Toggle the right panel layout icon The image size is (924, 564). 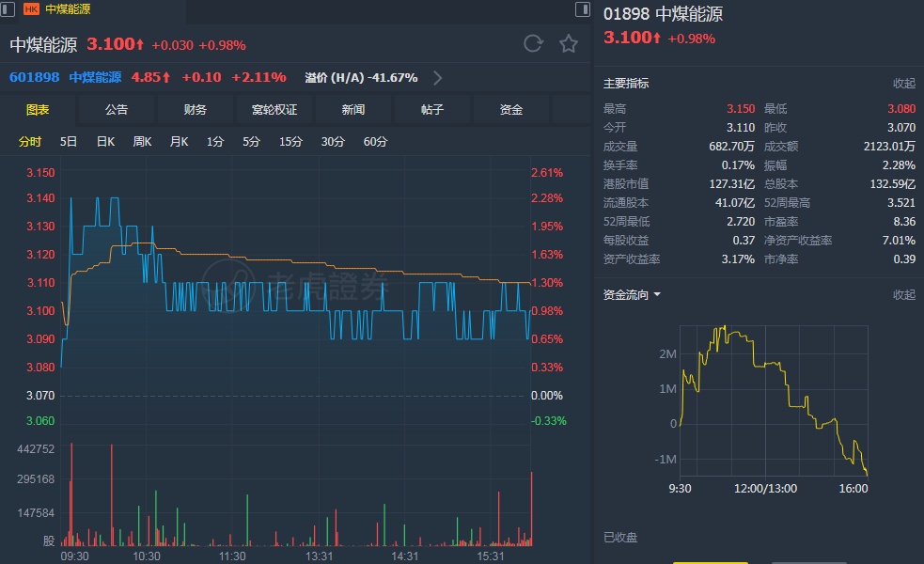point(582,8)
